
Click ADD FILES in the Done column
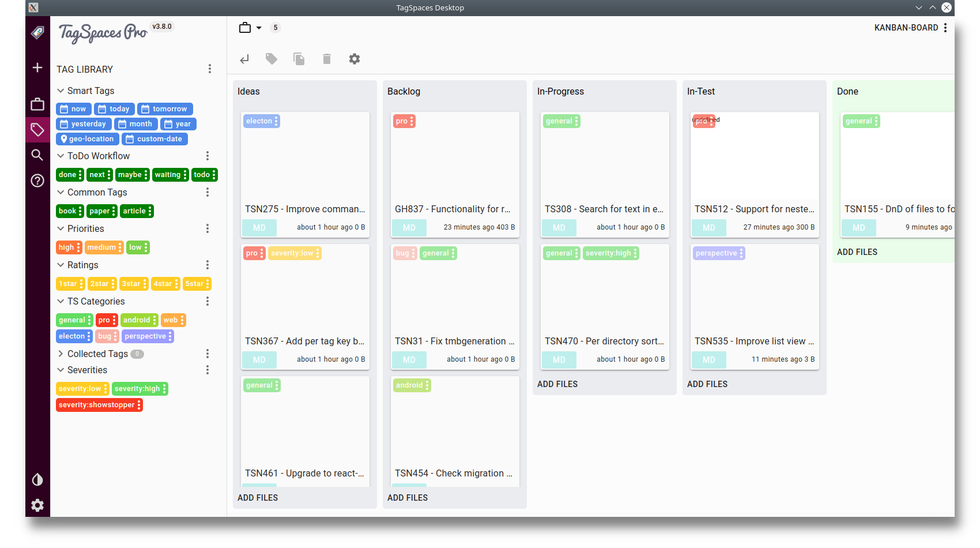coord(857,252)
